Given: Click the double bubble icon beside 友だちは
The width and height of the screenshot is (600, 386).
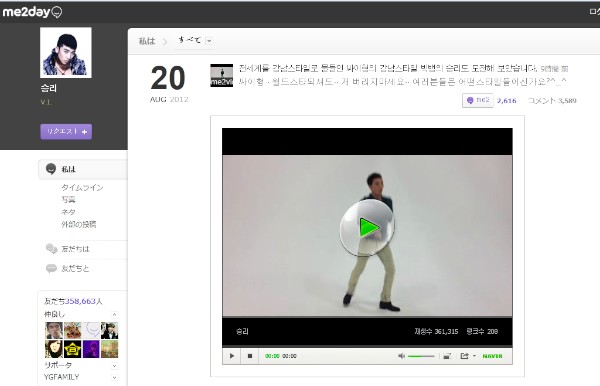Looking at the screenshot, I should 51,249.
